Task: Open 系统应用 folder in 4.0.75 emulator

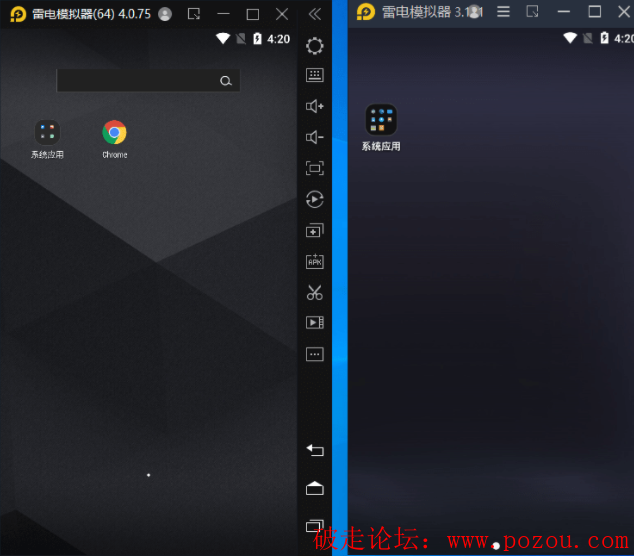Action: 47,140
